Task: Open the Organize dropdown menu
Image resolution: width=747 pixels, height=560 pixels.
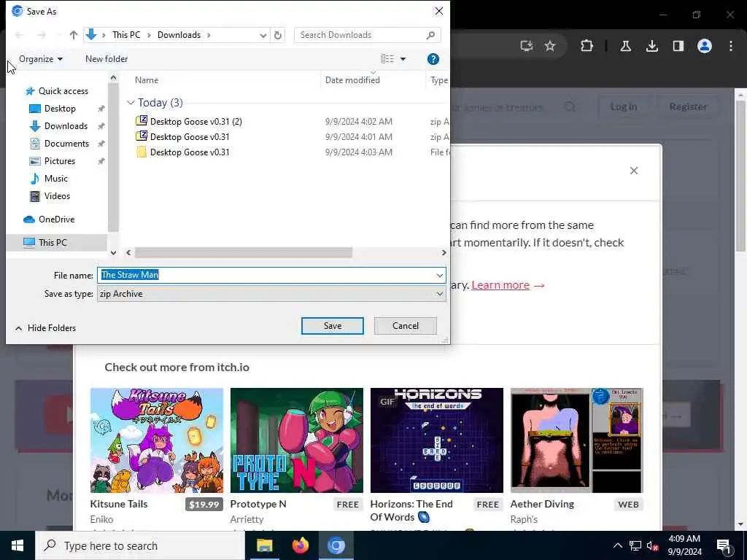Action: [x=41, y=59]
